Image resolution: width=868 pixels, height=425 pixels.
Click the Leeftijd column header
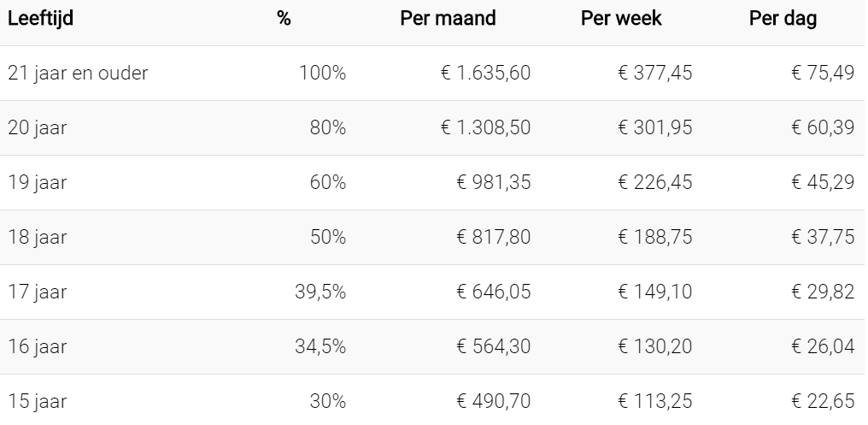(40, 19)
